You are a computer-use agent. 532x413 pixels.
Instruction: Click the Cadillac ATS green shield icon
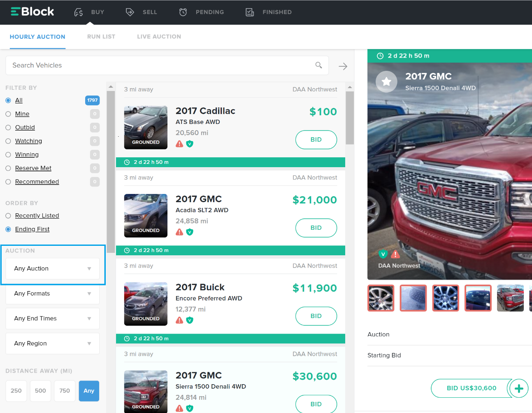click(x=190, y=144)
